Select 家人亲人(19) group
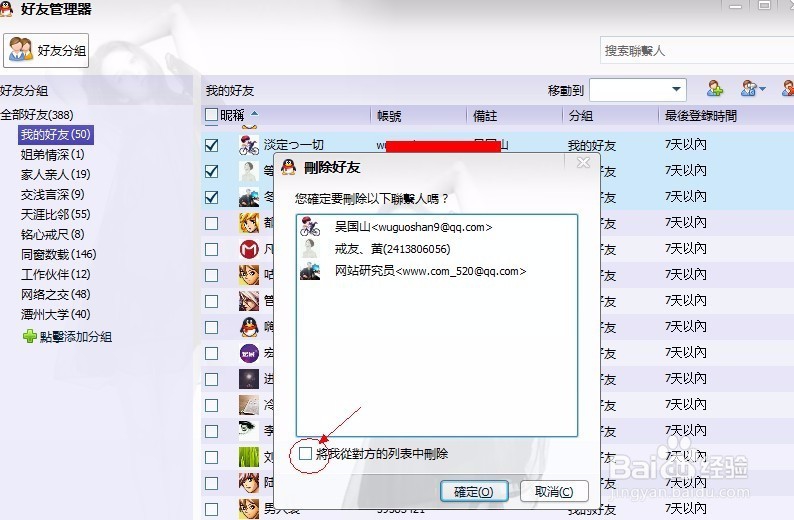794x520 pixels. 56,175
